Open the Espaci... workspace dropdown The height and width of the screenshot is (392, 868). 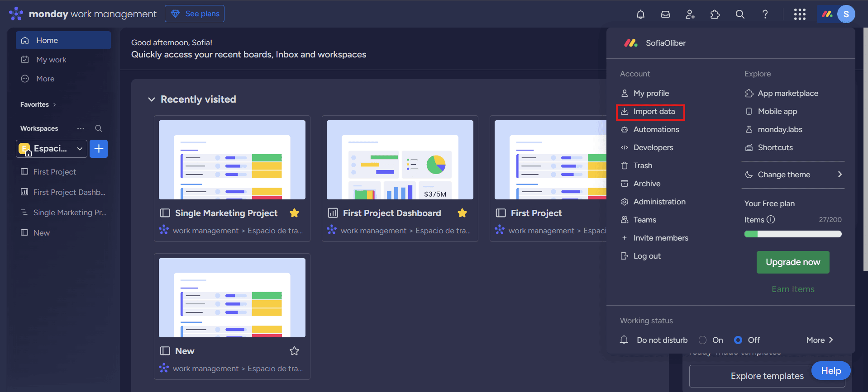coord(52,149)
